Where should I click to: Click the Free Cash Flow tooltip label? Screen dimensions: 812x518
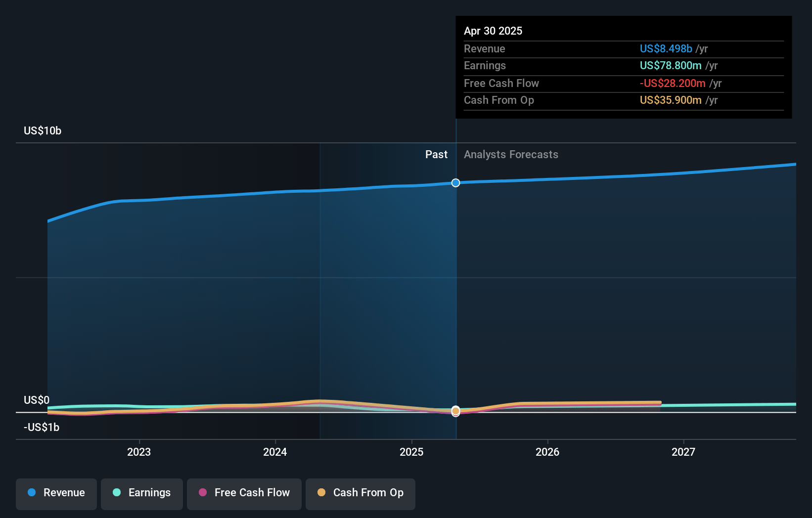coord(501,83)
